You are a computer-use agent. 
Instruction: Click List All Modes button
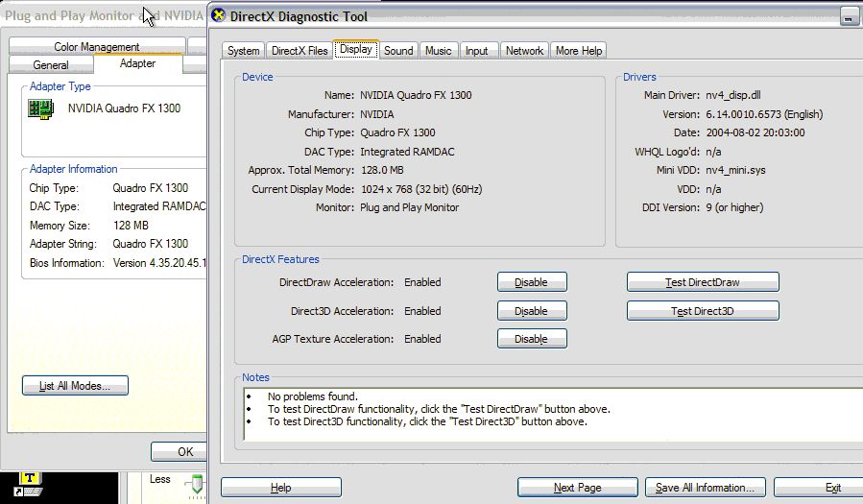75,386
